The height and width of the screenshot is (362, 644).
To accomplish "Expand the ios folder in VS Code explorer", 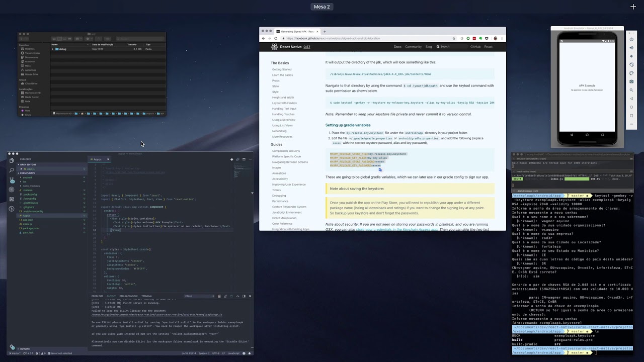I will point(24,182).
